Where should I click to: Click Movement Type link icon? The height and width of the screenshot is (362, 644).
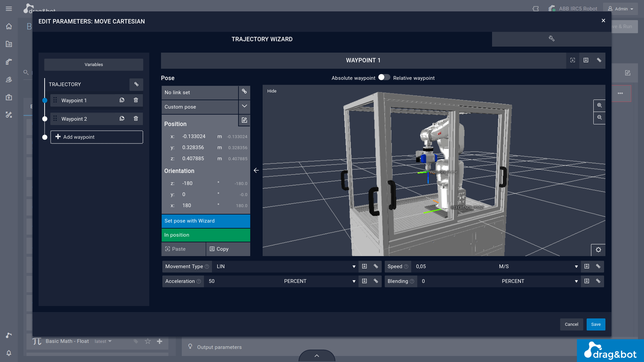[376, 266]
